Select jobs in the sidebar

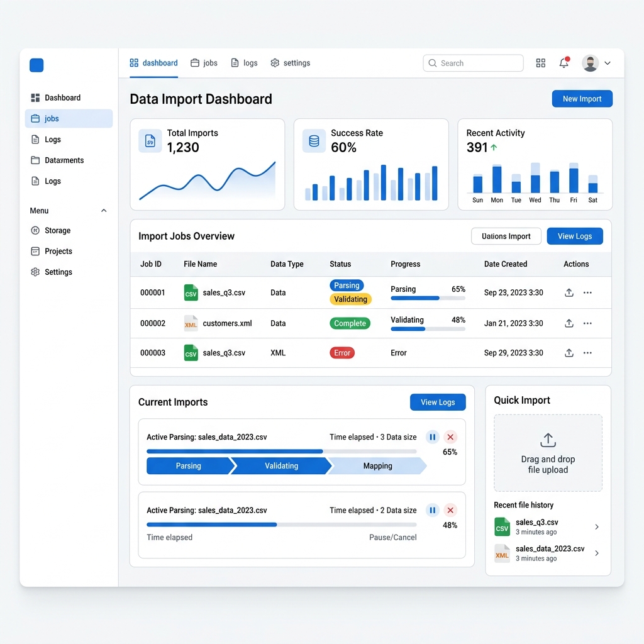69,118
